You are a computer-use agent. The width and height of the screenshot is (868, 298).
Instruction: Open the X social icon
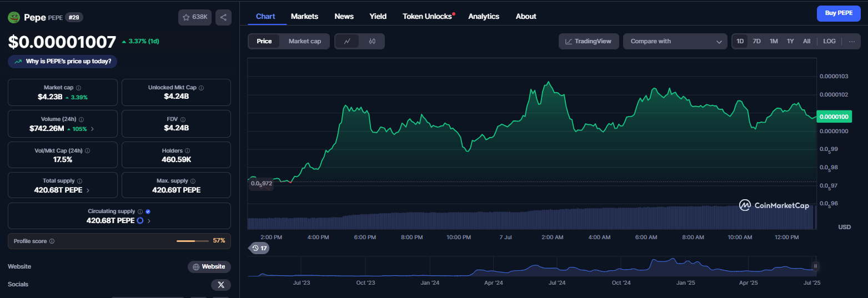tap(221, 285)
